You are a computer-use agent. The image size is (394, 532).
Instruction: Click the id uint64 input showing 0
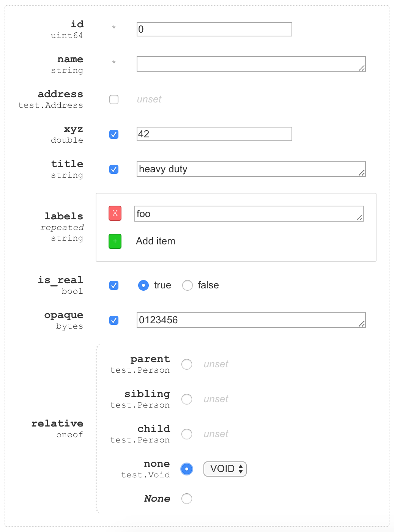pos(214,29)
